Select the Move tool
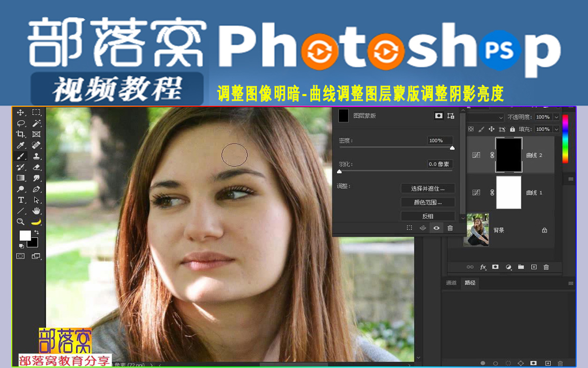Screen dimensions: 588x368 click(20, 112)
